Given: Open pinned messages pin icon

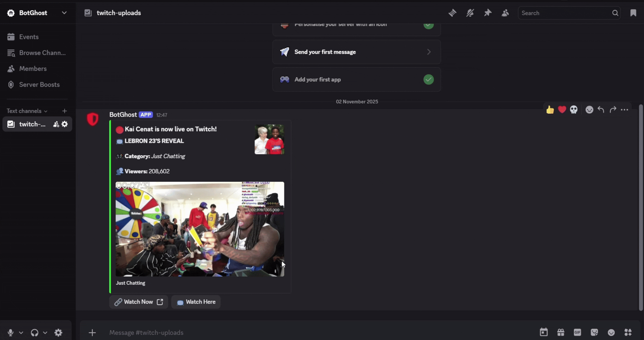Looking at the screenshot, I should (488, 13).
